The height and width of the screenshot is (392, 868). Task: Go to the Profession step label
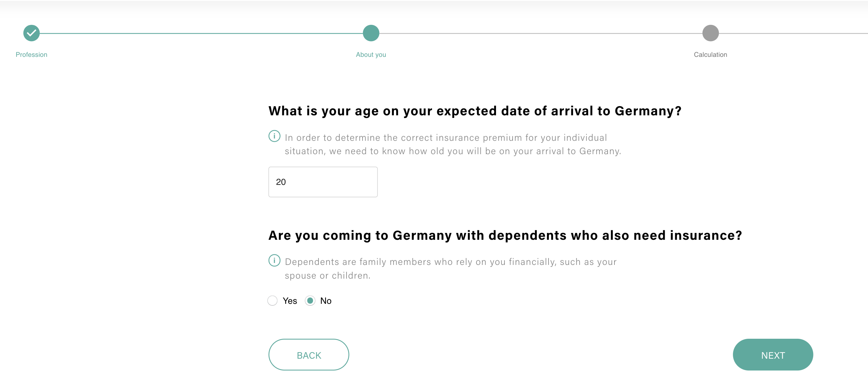point(31,55)
